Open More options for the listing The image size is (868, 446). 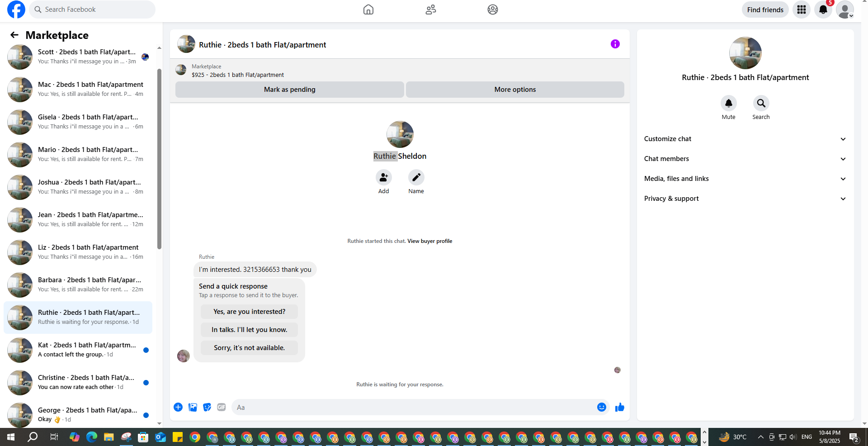[515, 90]
